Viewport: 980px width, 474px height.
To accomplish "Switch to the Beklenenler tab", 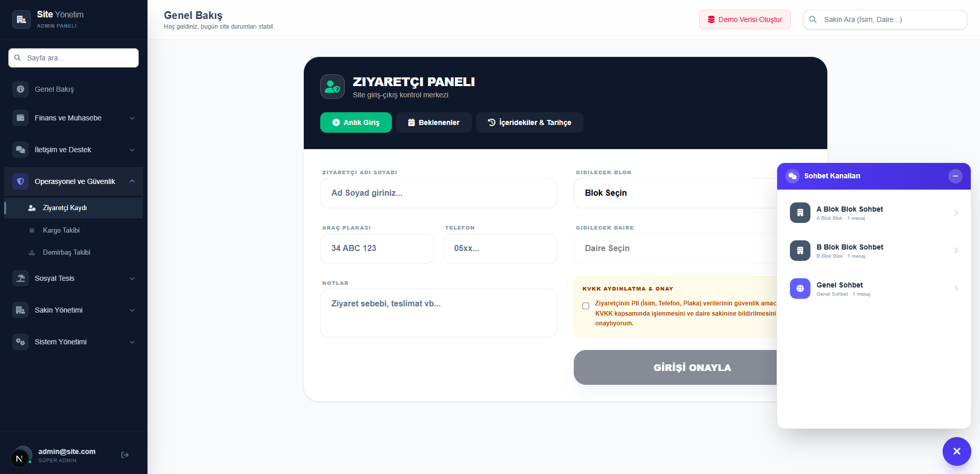I will 433,122.
